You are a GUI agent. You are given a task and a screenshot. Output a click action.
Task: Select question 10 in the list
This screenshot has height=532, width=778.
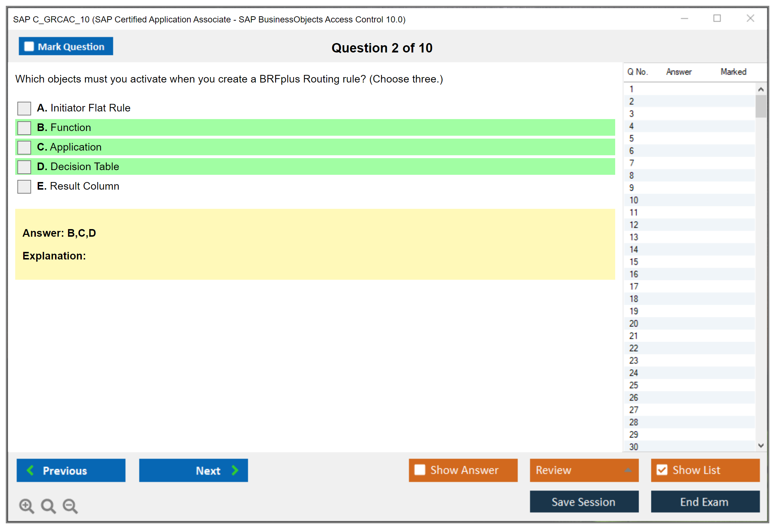tap(634, 200)
